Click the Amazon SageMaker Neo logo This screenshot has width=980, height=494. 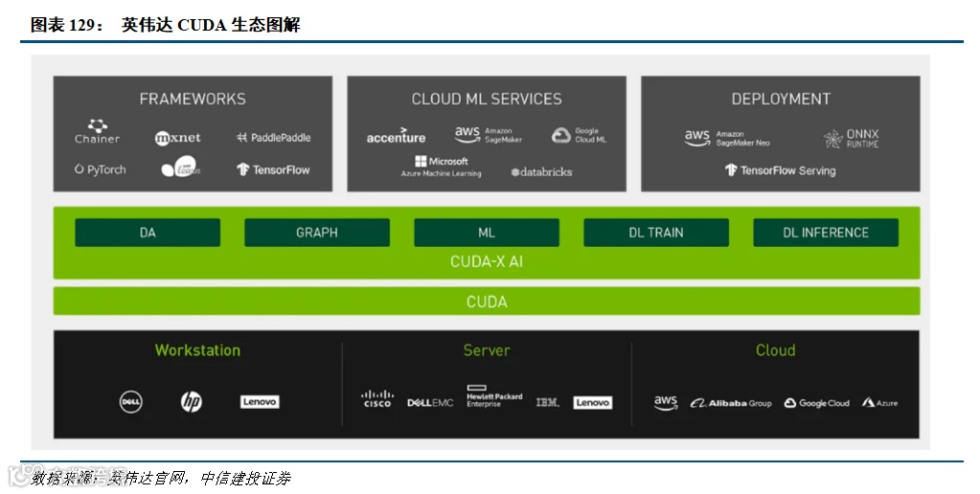pyautogui.click(x=727, y=138)
